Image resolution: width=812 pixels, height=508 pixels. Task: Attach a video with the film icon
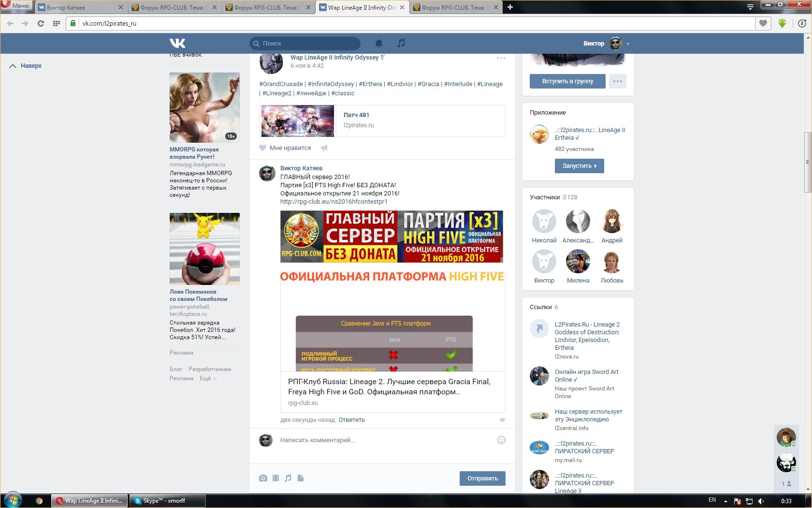[275, 478]
